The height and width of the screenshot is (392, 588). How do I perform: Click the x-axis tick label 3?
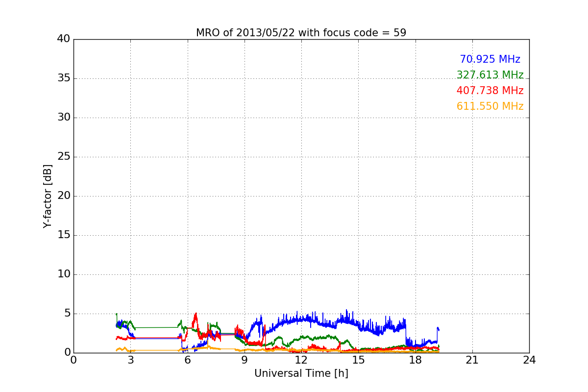click(x=130, y=360)
